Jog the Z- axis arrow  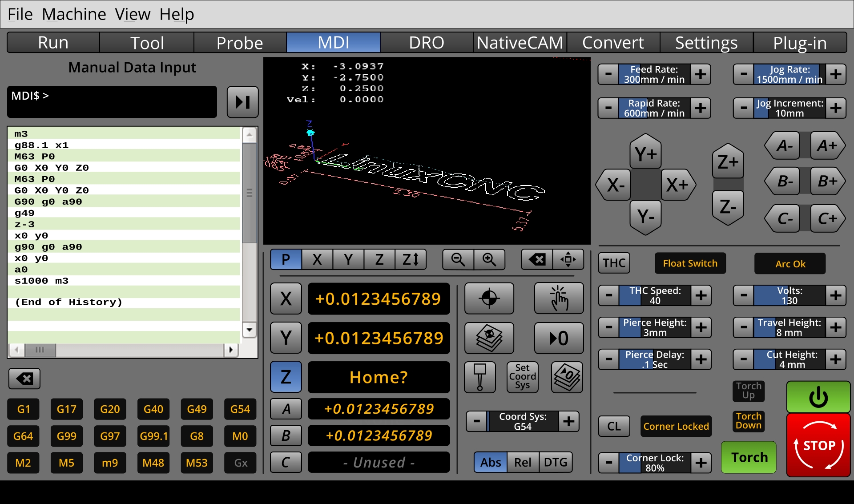click(x=728, y=207)
